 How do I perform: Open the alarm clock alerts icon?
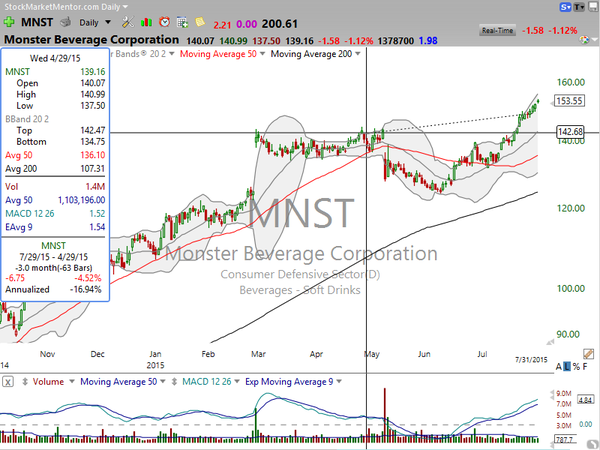165,22
